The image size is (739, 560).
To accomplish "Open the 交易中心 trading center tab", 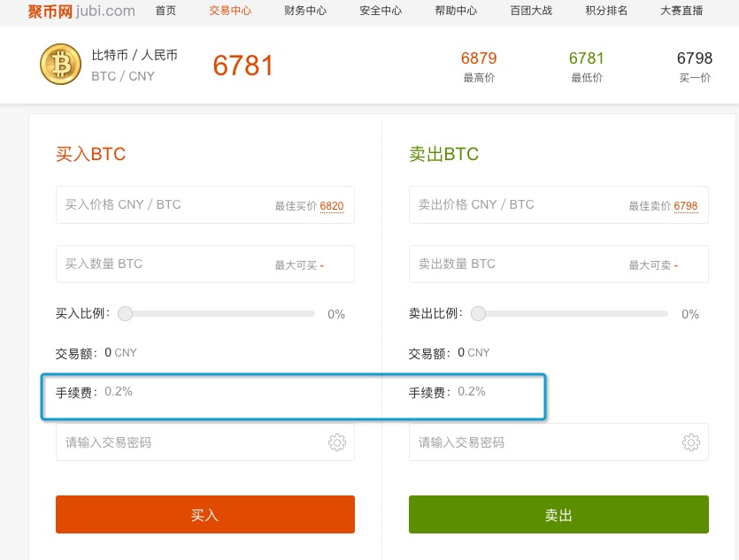I will 230,11.
